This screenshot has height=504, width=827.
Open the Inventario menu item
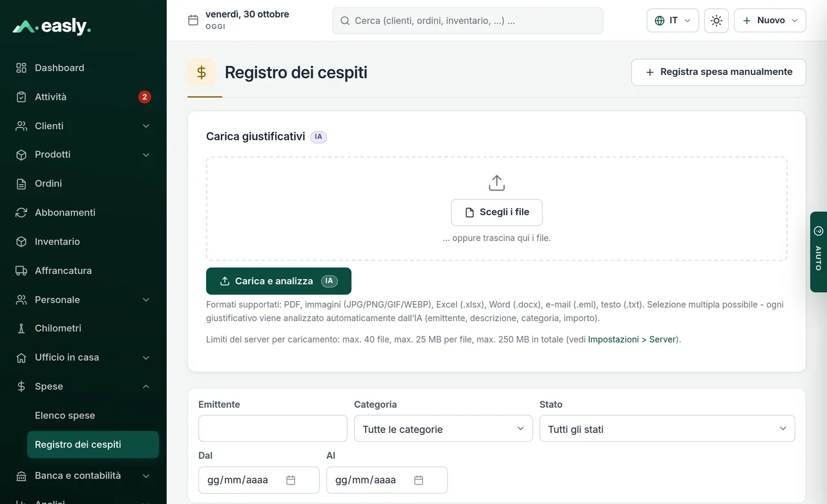tap(83, 242)
